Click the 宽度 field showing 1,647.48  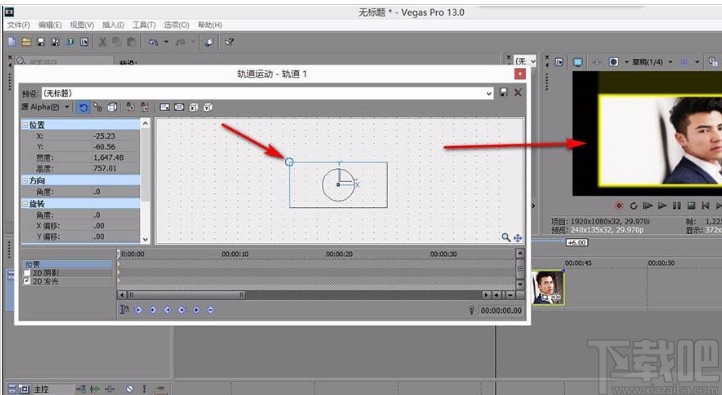(108, 157)
